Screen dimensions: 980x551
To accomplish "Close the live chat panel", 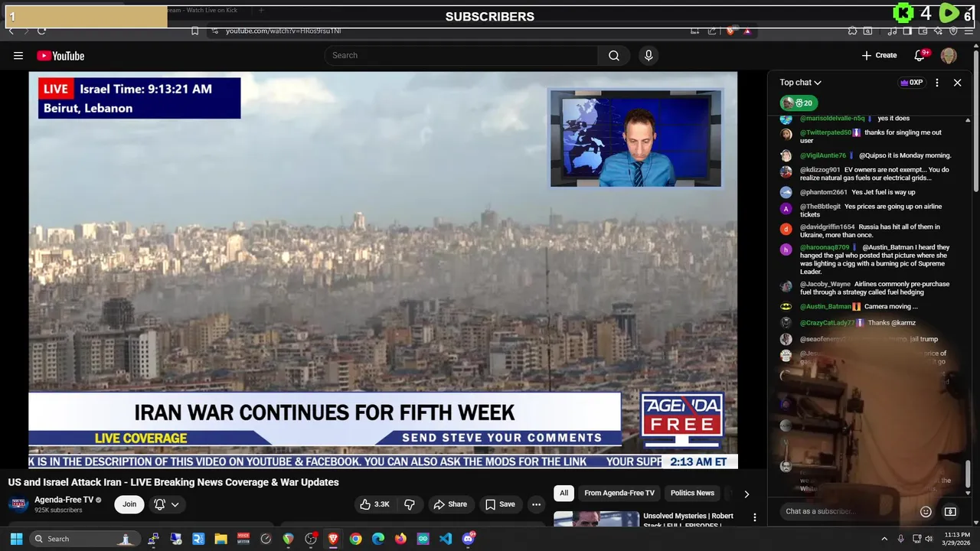I will (957, 83).
